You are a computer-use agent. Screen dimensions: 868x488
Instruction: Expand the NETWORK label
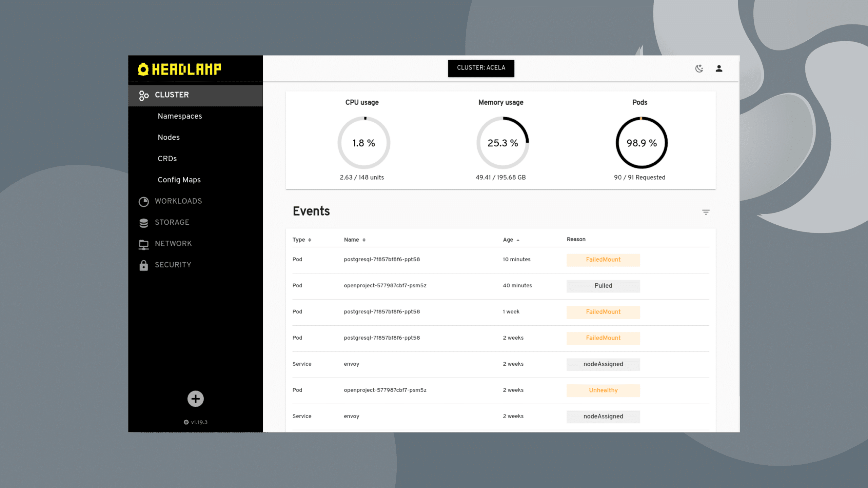coord(173,244)
